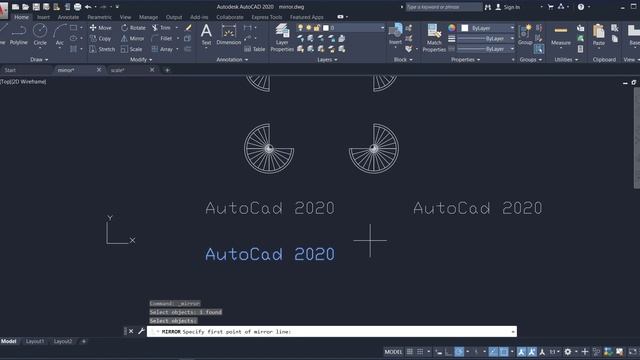
Task: Click the Move tool in Modify panel
Action: 100,28
